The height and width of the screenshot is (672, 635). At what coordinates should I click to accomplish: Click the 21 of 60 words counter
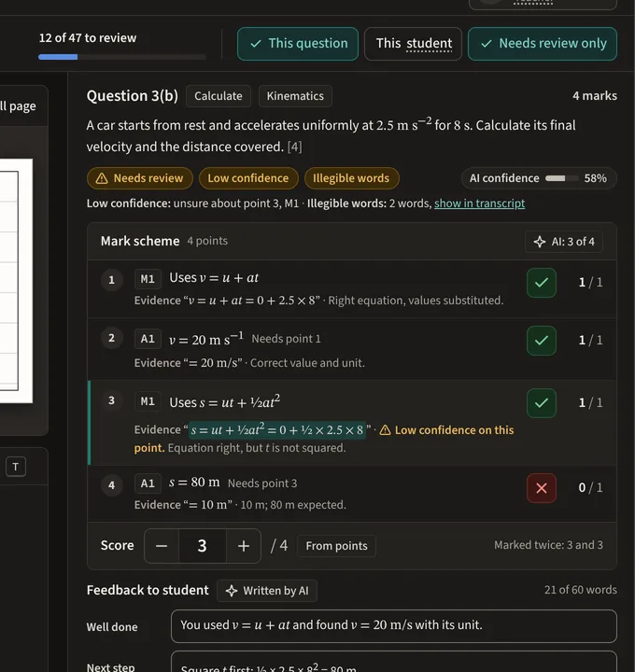[x=581, y=590]
